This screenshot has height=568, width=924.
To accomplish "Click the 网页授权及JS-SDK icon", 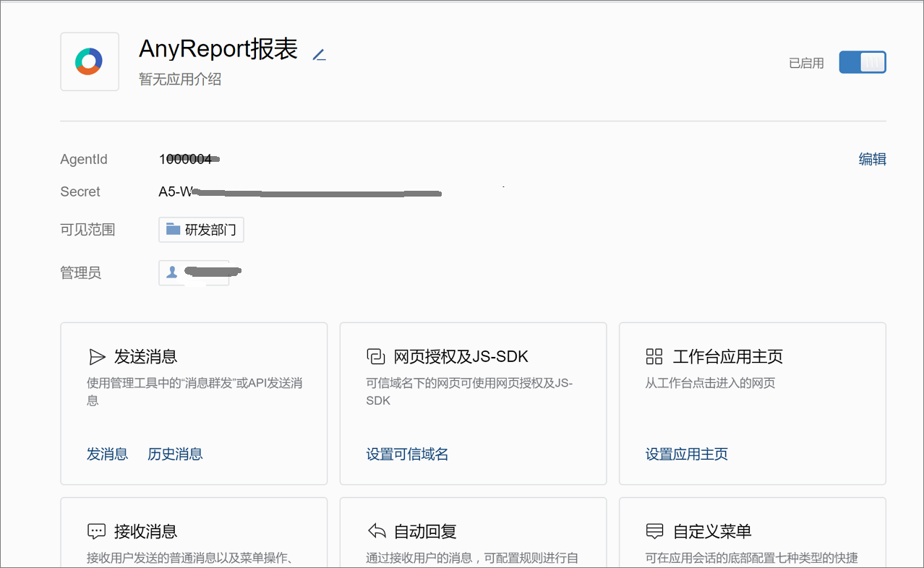I will [x=375, y=356].
